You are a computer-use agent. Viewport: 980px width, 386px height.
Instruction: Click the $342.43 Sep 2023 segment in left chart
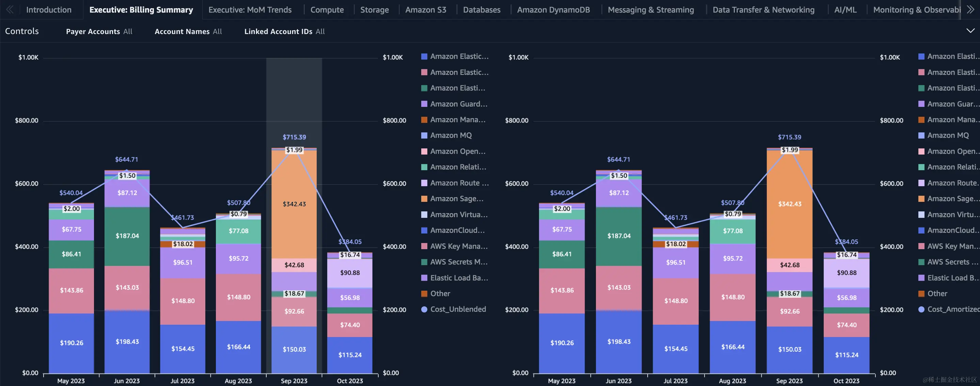click(x=294, y=204)
